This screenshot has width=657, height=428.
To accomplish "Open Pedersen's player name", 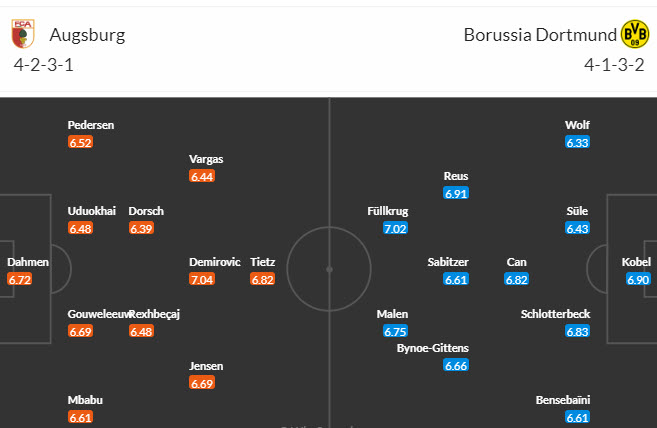I will point(91,125).
